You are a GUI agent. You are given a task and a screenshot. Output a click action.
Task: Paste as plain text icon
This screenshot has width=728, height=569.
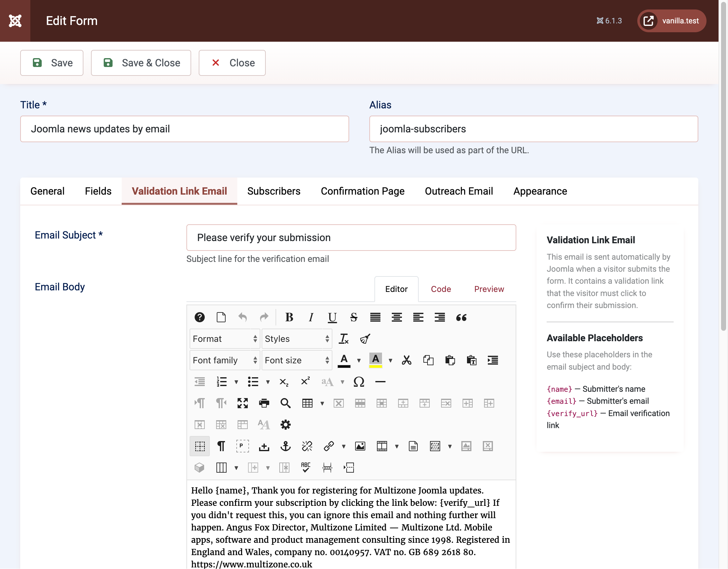471,360
